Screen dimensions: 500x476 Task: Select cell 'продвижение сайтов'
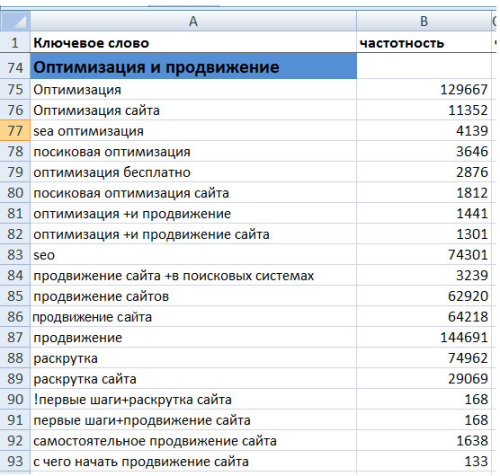tap(193, 296)
